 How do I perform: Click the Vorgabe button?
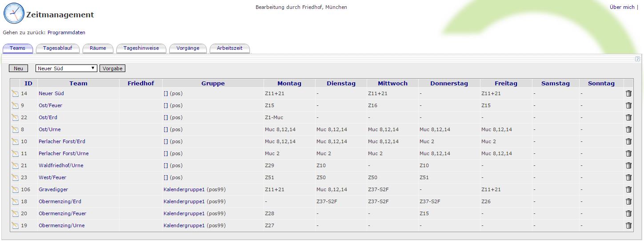pyautogui.click(x=112, y=68)
